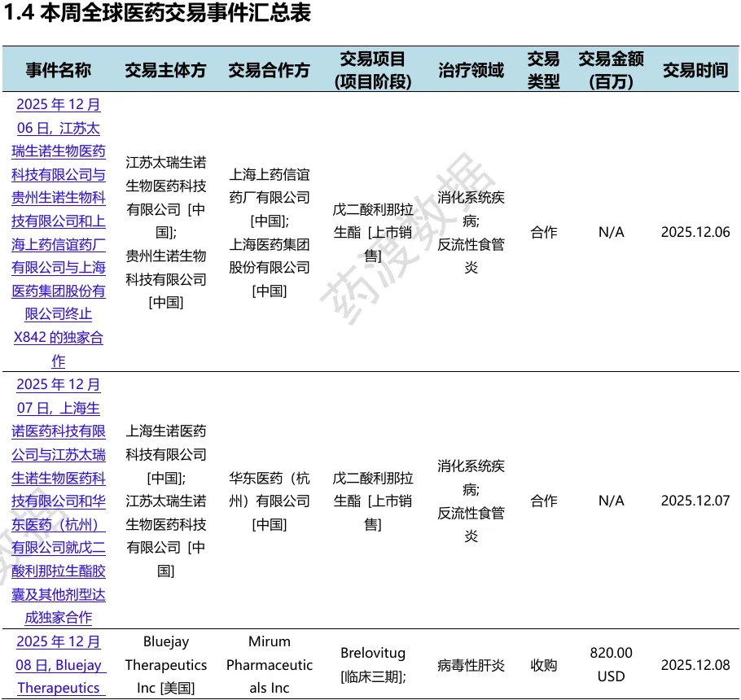Click the Mirum Pharmaceuticals Inc partner cell
The width and height of the screenshot is (741, 700).
tap(270, 664)
